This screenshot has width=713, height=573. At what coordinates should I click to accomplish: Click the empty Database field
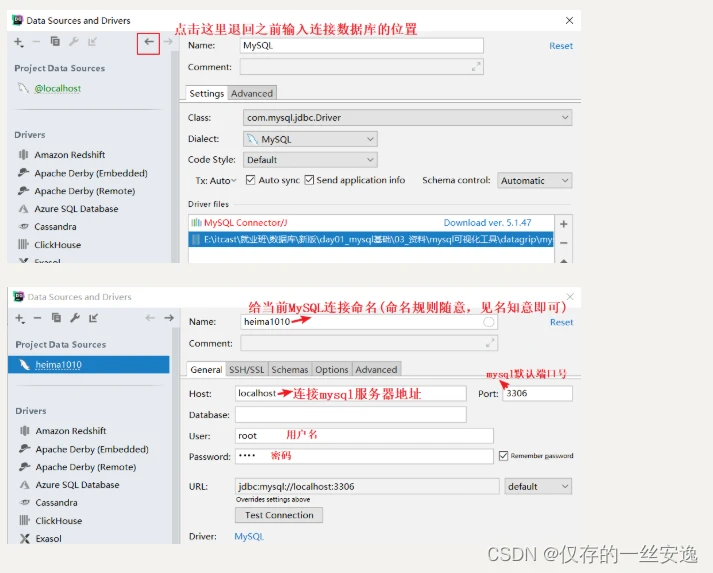351,415
